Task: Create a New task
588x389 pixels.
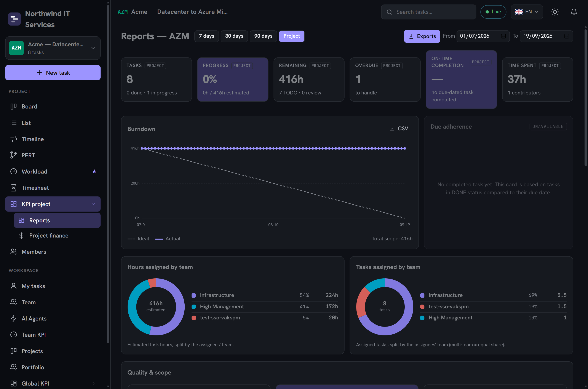Action: (x=53, y=73)
